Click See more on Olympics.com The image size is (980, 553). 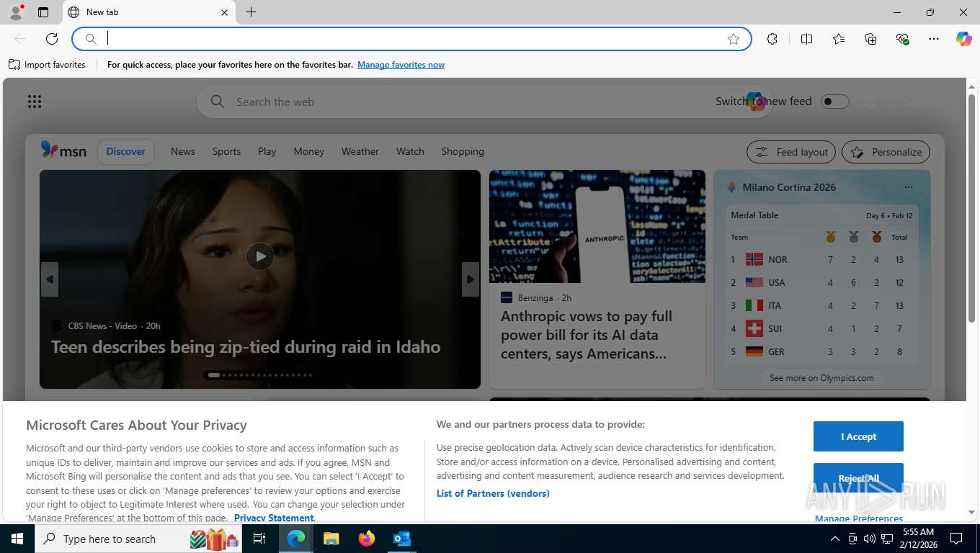tap(821, 377)
